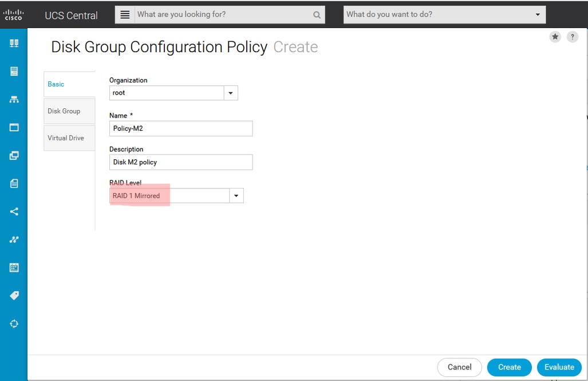Open the document pages sidebar icon

click(x=14, y=183)
